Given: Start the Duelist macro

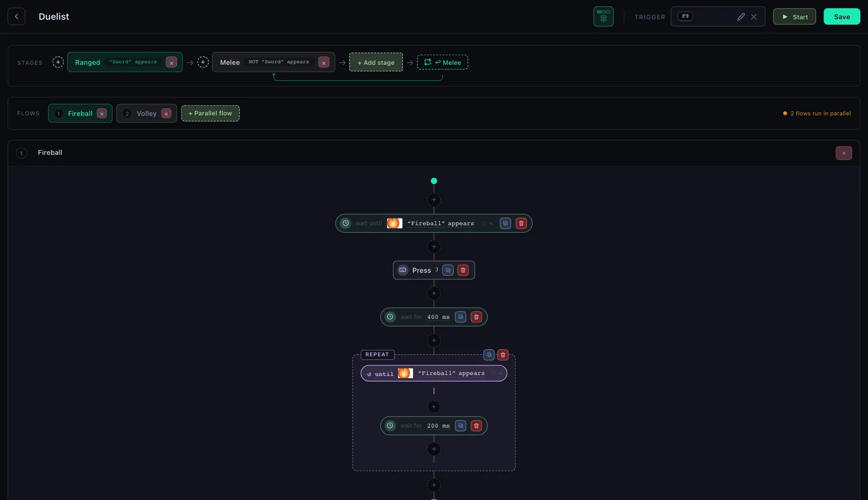Looking at the screenshot, I should [x=794, y=17].
